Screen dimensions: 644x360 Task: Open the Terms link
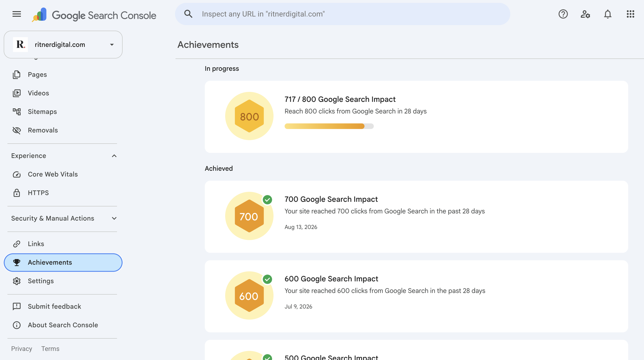[50, 349]
